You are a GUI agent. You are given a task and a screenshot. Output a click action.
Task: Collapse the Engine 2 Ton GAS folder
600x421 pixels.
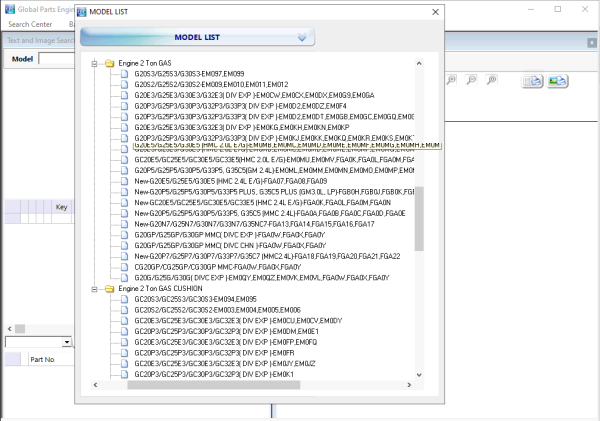click(x=94, y=63)
